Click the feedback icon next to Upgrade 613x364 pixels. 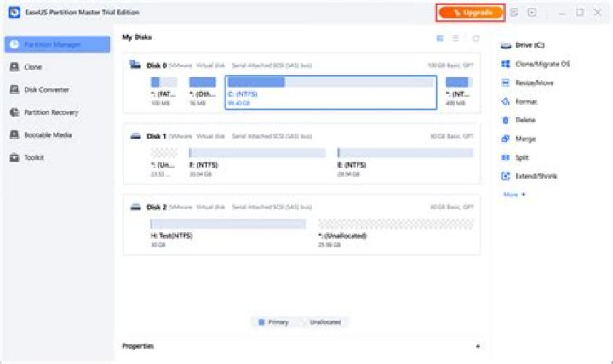point(514,13)
